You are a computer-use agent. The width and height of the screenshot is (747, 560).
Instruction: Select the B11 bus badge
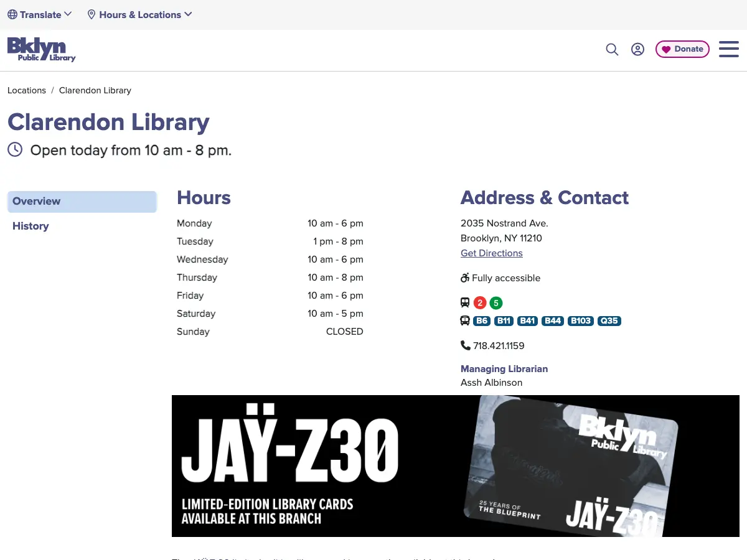point(504,321)
